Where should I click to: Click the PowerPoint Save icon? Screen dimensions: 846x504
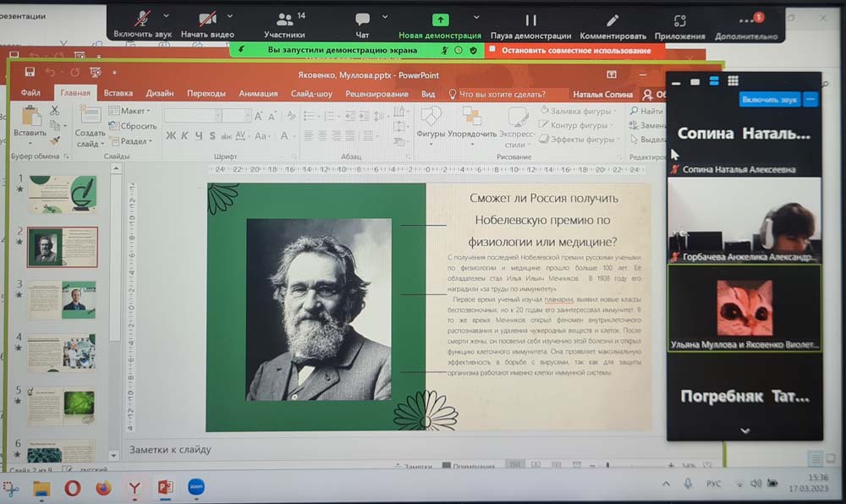[x=30, y=73]
